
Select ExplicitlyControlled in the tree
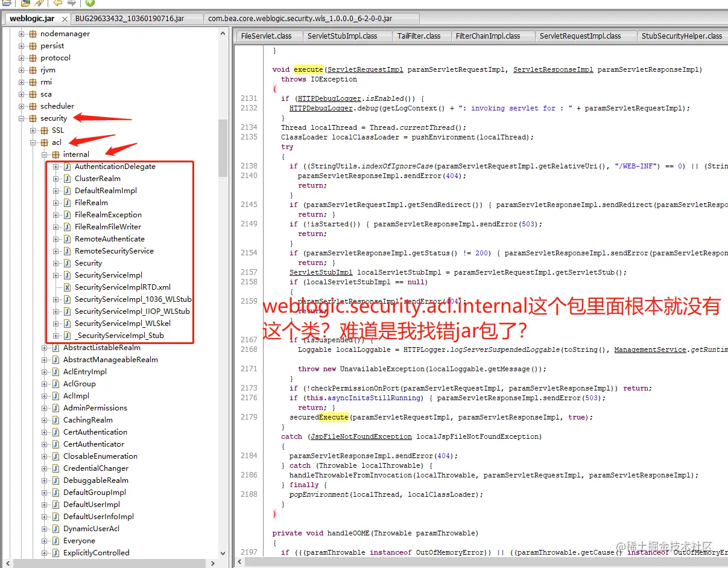tap(97, 553)
